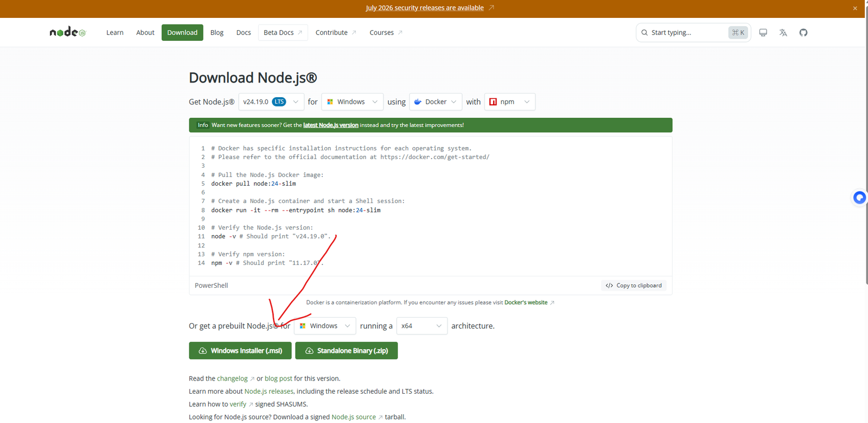Open the GitHub icon in header
Image resolution: width=868 pixels, height=423 pixels.
(803, 33)
